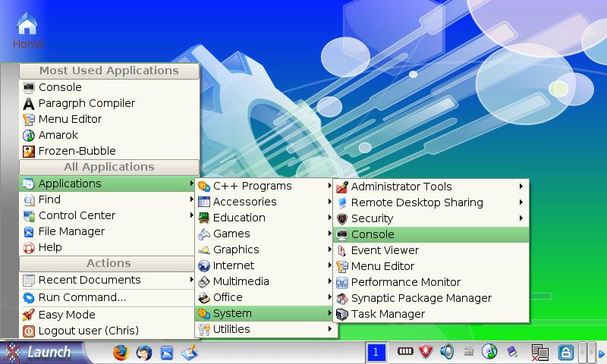
Task: Click the Console icon in the System submenu
Action: pyautogui.click(x=342, y=234)
